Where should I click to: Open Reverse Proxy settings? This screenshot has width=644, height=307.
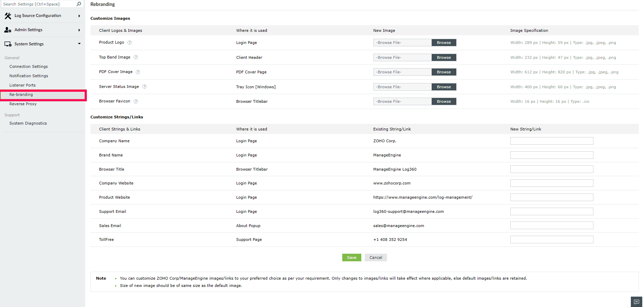23,104
